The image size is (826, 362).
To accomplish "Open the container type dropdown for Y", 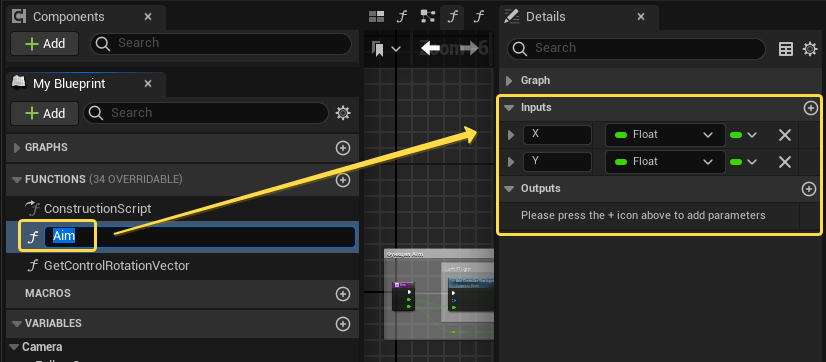I will [x=743, y=162].
